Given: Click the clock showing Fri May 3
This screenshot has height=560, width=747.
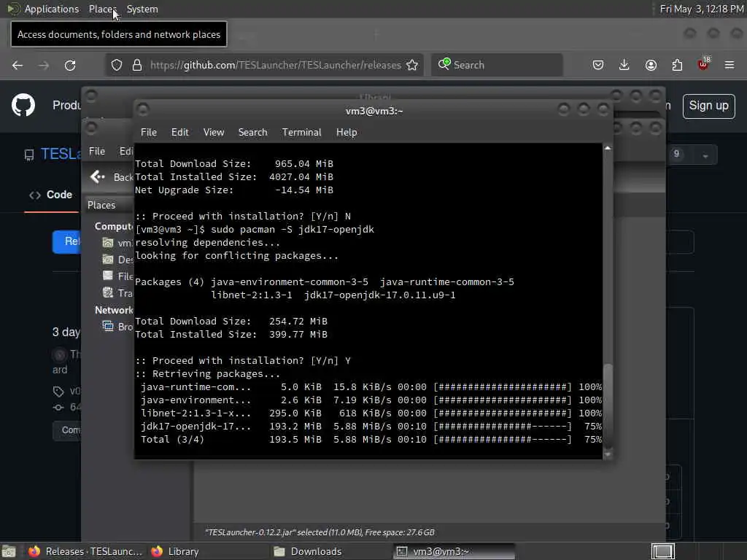Looking at the screenshot, I should 701,9.
